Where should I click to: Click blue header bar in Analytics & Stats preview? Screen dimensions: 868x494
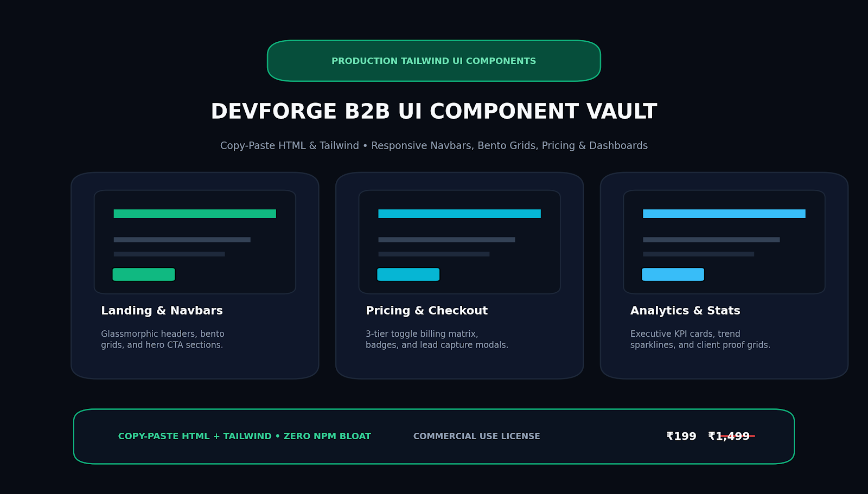click(724, 214)
